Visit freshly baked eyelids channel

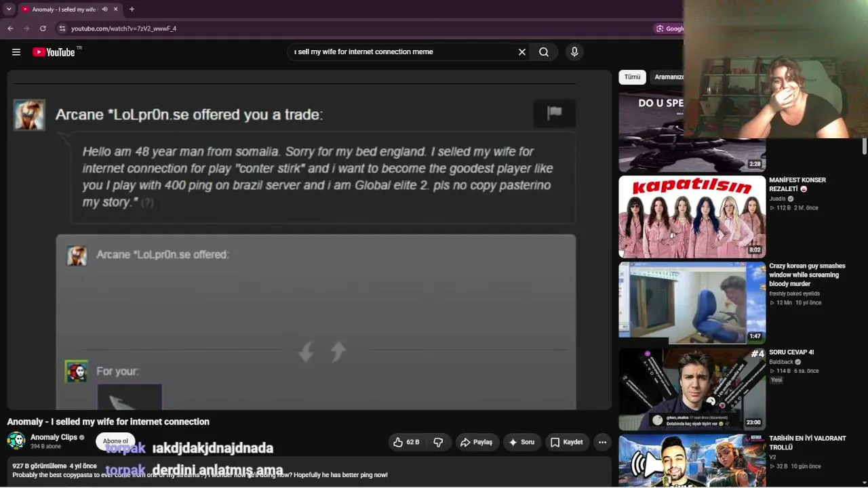tap(795, 293)
